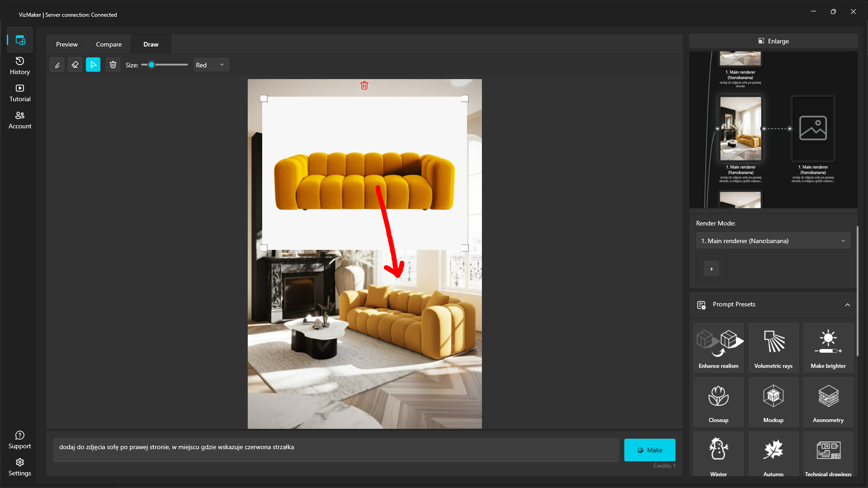The image size is (868, 488).
Task: Switch to the Compare tab
Action: tap(108, 44)
